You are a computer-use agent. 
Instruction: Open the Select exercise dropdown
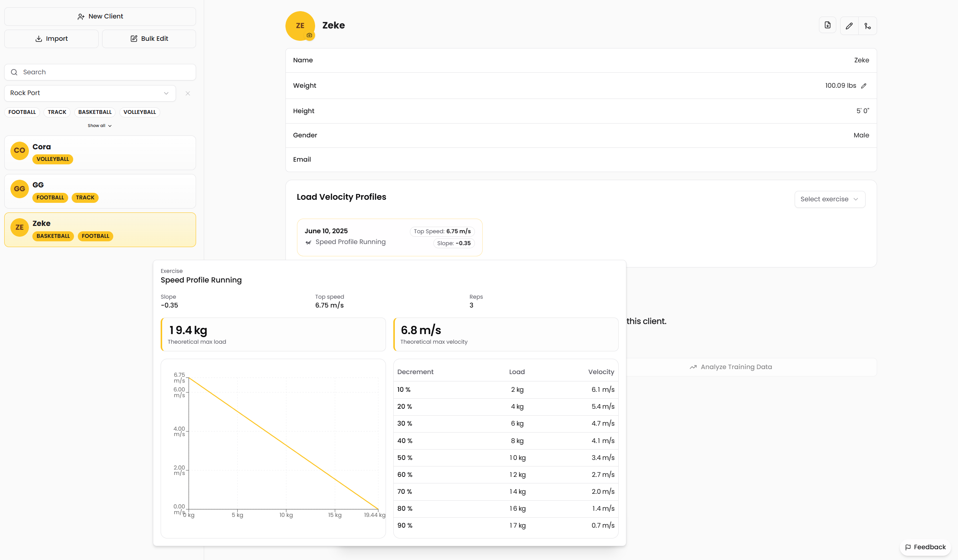click(x=830, y=199)
